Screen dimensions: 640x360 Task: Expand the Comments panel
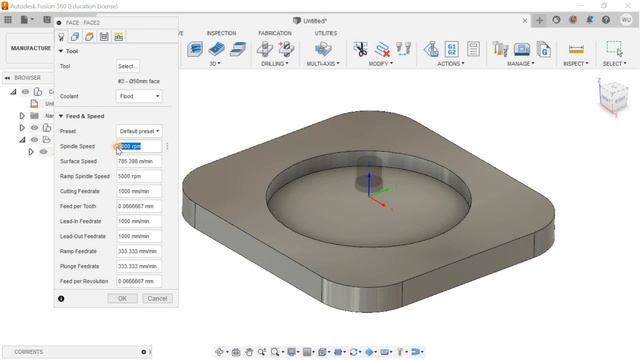144,352
